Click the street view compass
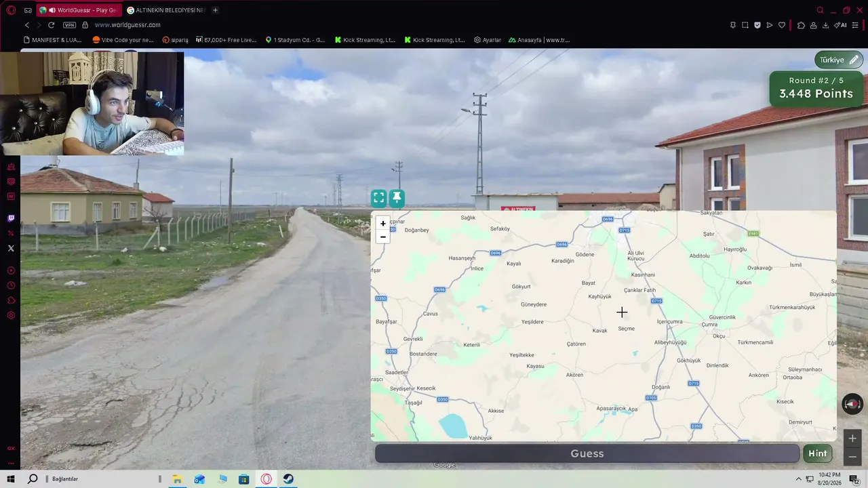868x488 pixels. pyautogui.click(x=852, y=404)
